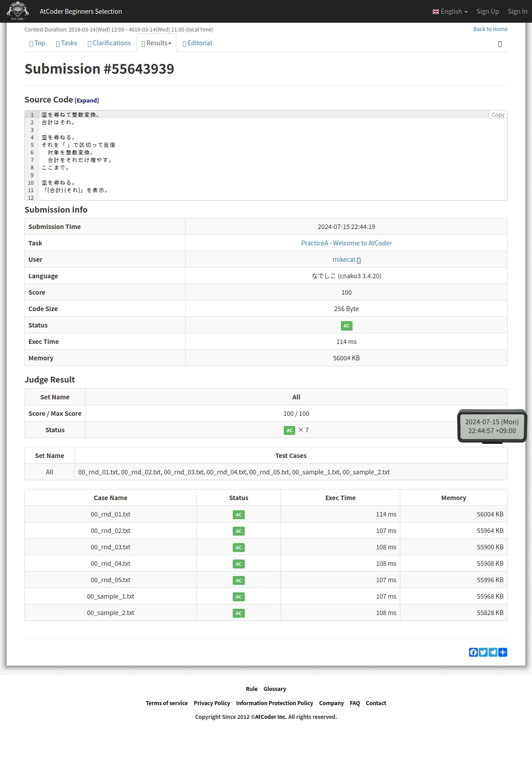The width and height of the screenshot is (532, 765).
Task: Click case name 00_rnd_03.txt
Action: (110, 547)
